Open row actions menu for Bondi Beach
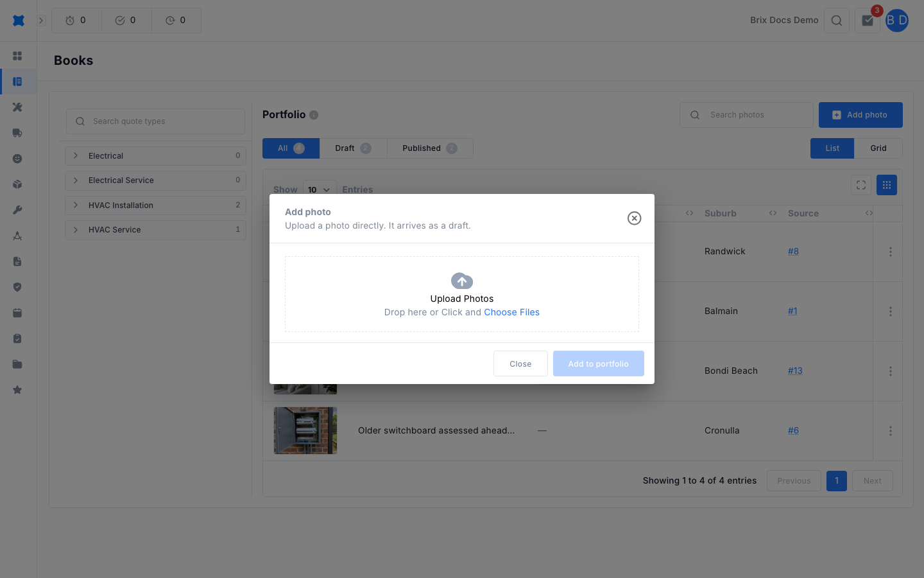The height and width of the screenshot is (578, 924). (890, 371)
